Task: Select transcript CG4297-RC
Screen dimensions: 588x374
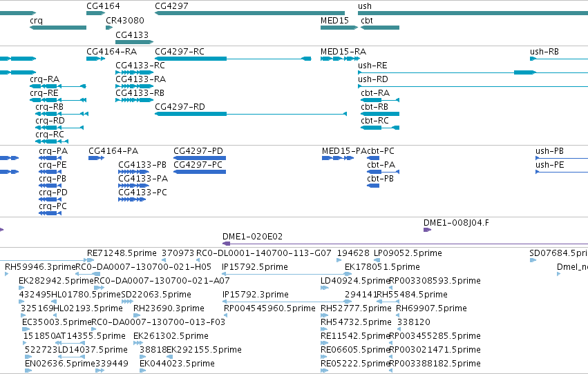Action: click(x=233, y=59)
